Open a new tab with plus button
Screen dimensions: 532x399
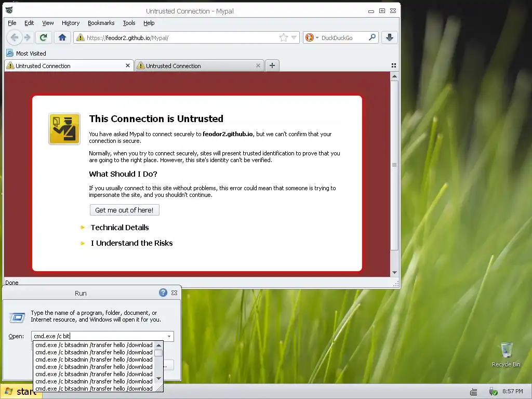point(272,65)
